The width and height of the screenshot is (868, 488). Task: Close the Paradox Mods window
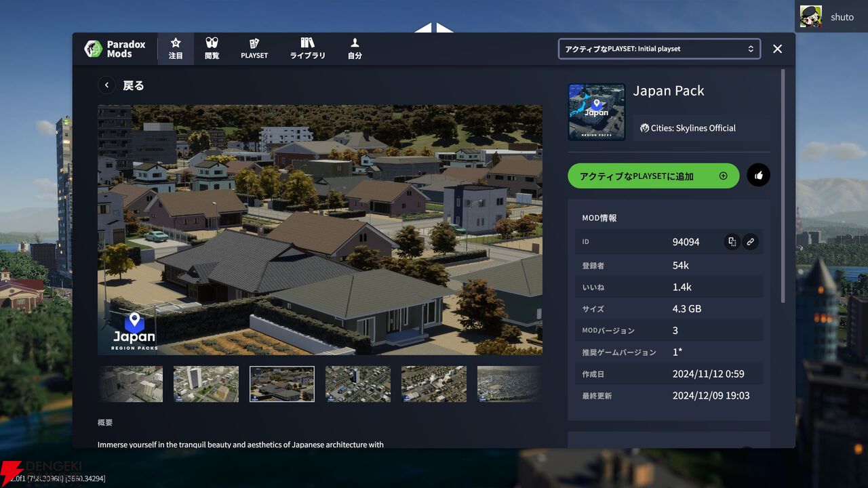click(x=778, y=49)
